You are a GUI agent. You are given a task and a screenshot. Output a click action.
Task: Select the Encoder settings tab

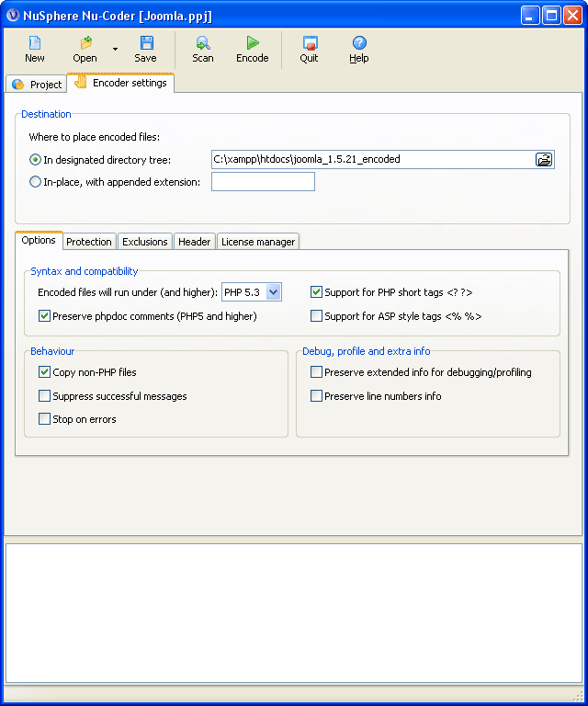coord(120,83)
